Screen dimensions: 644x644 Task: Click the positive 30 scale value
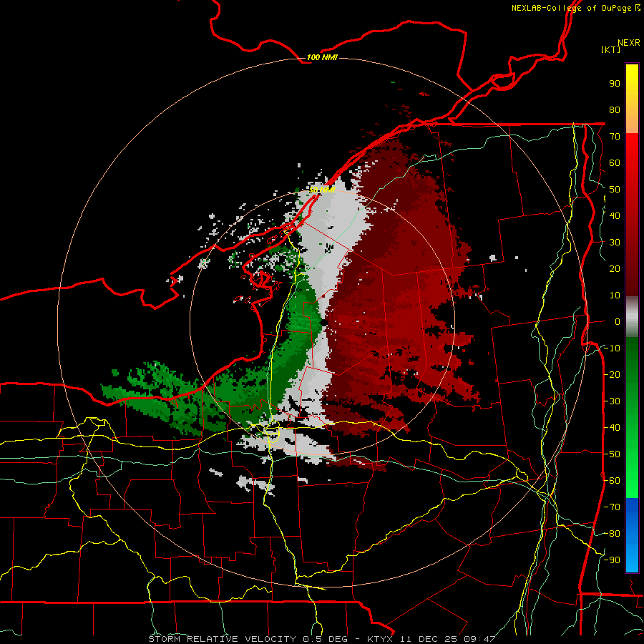click(x=615, y=243)
